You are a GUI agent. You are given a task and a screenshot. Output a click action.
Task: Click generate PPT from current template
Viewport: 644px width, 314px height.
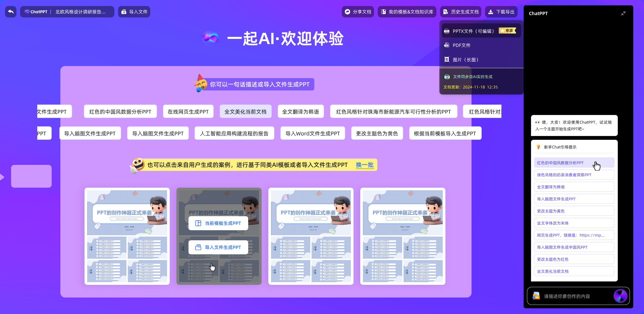(218, 223)
